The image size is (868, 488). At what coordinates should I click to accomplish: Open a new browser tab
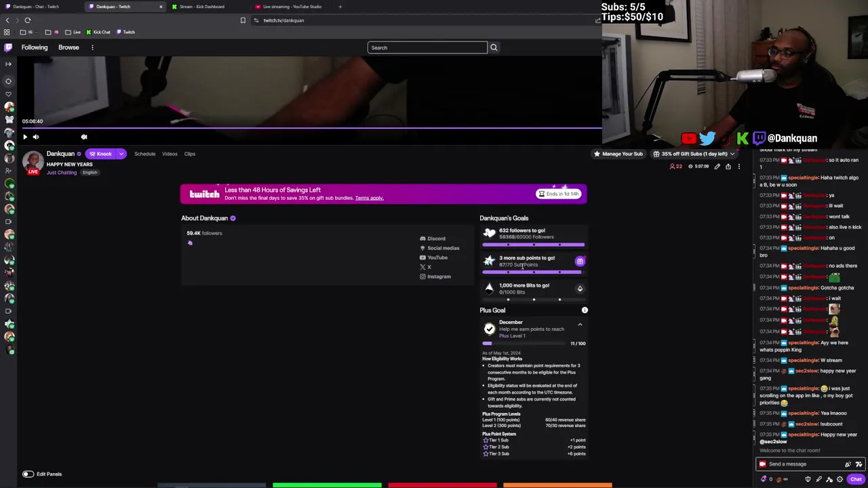click(340, 7)
